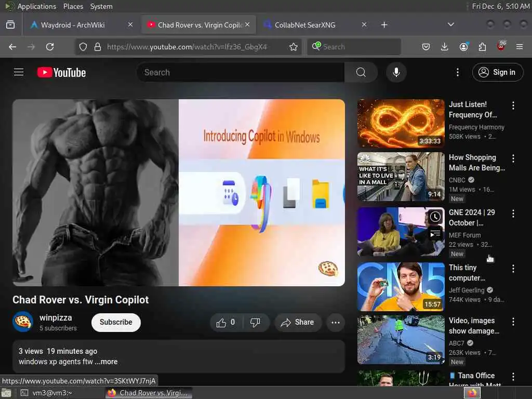Screen dimensions: 532x399
Task: Click the Sign in button
Action: (497, 72)
